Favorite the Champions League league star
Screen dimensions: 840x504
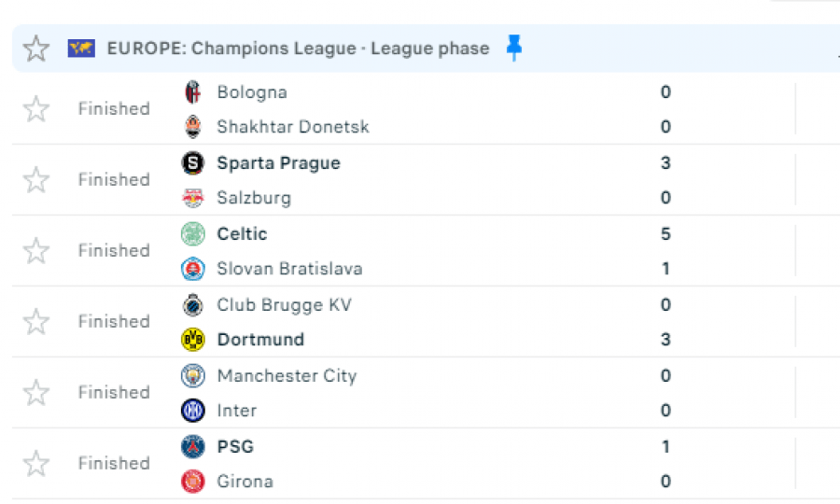click(36, 49)
